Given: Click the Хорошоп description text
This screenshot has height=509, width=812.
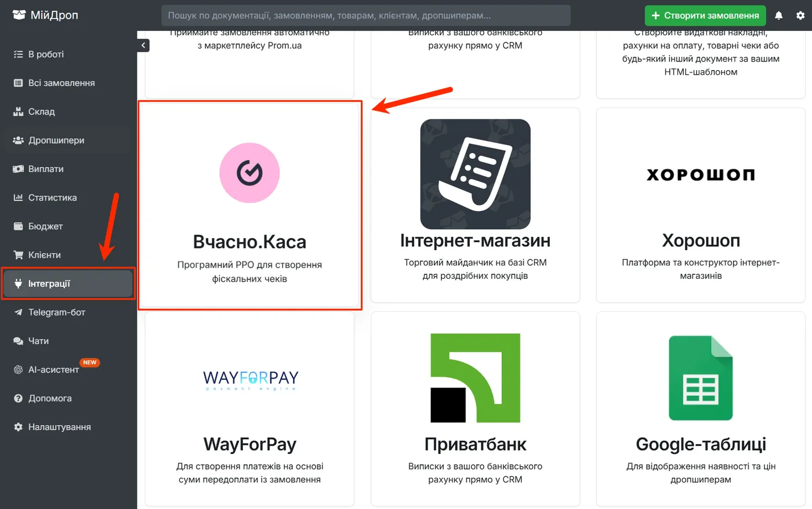Looking at the screenshot, I should 701,269.
